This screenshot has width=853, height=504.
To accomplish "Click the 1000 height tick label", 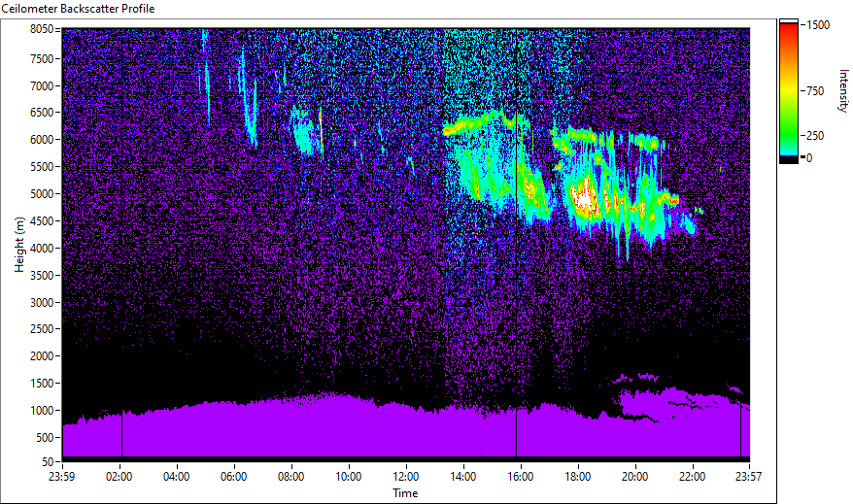I will [x=42, y=411].
